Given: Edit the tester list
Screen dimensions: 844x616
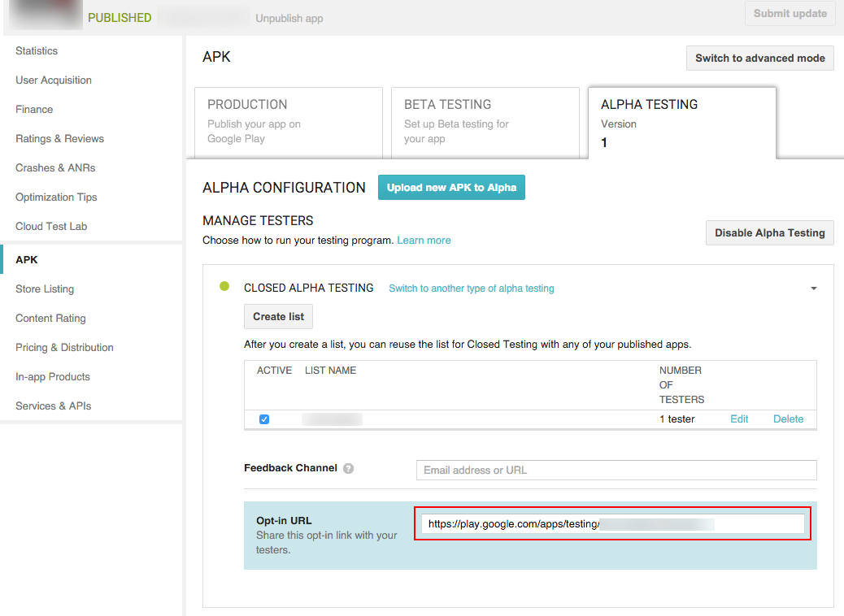Looking at the screenshot, I should [x=739, y=419].
